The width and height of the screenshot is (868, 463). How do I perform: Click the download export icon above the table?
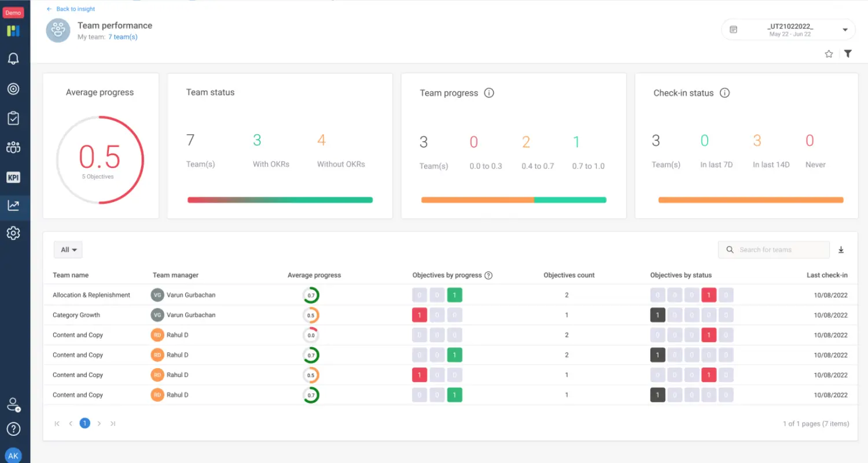(x=841, y=249)
